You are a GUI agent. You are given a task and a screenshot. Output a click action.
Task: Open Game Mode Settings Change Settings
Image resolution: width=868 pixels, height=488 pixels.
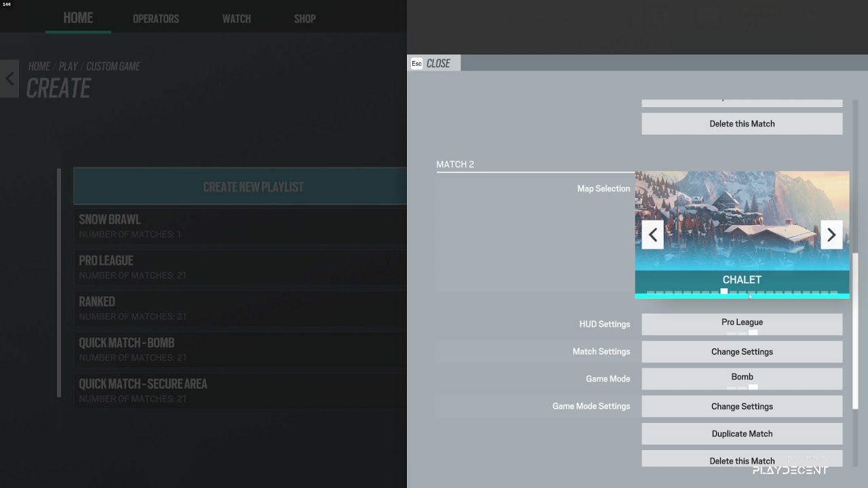(742, 406)
